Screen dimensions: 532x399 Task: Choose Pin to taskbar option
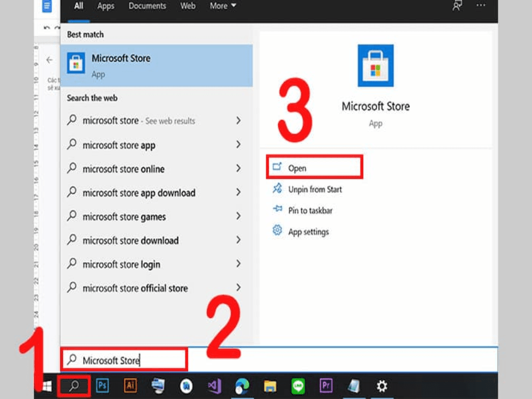(x=310, y=210)
